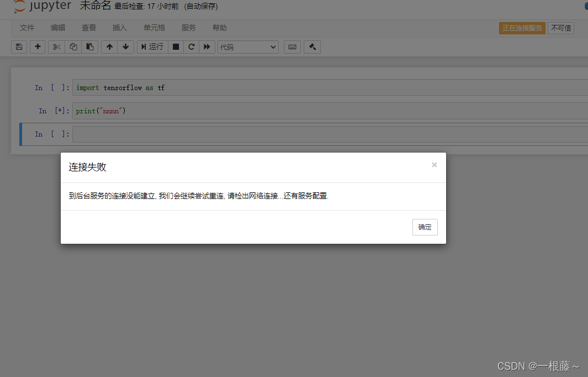The height and width of the screenshot is (377, 588).
Task: Copy the selected cell
Action: [x=73, y=47]
